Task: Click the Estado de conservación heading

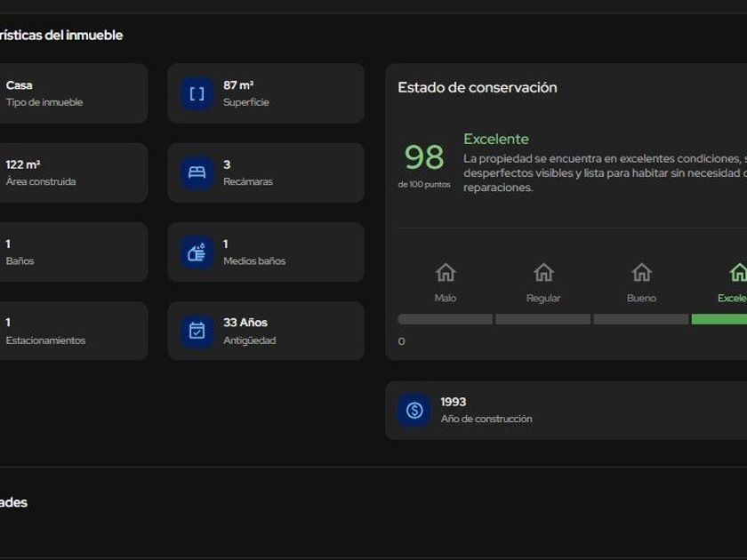Action: coord(477,87)
